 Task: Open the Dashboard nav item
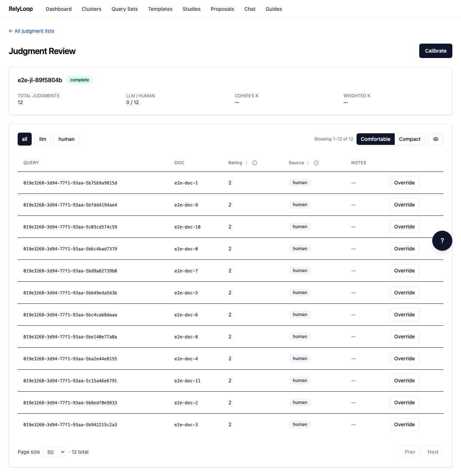click(59, 9)
